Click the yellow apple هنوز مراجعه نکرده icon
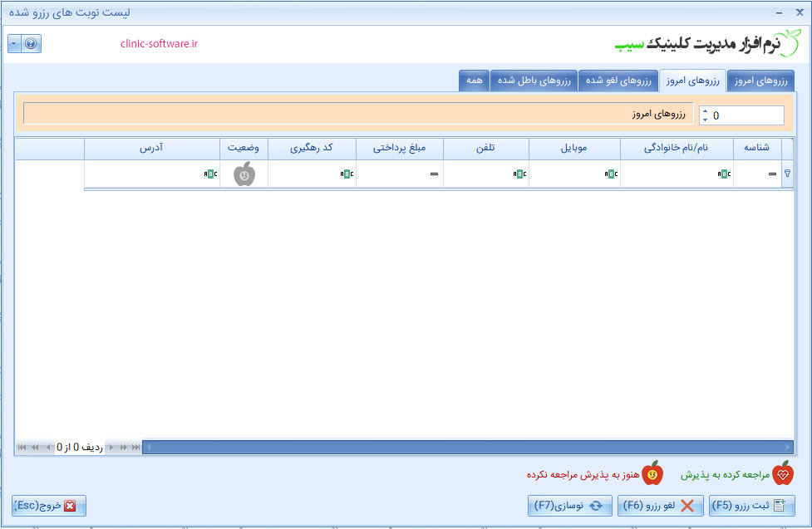This screenshot has height=529, width=812. point(653,473)
